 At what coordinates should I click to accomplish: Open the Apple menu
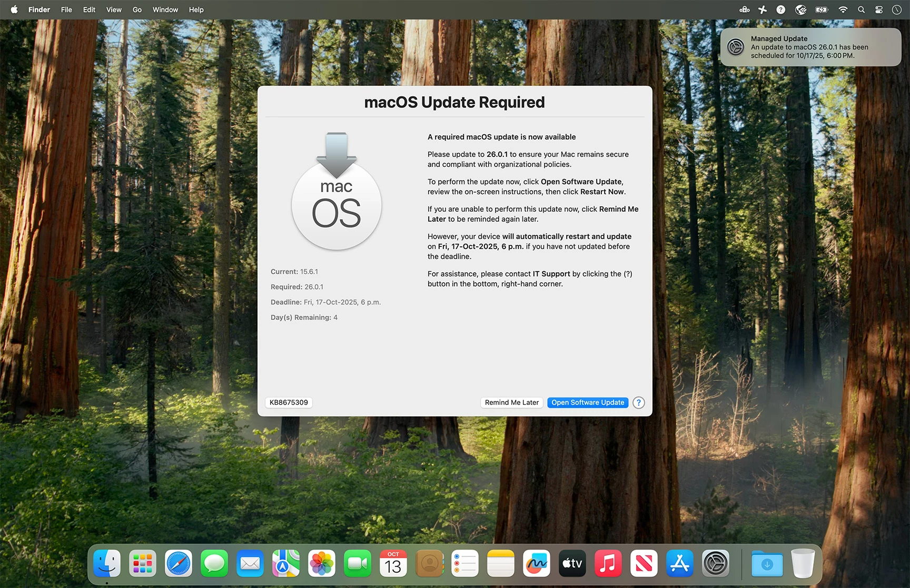[x=14, y=9]
